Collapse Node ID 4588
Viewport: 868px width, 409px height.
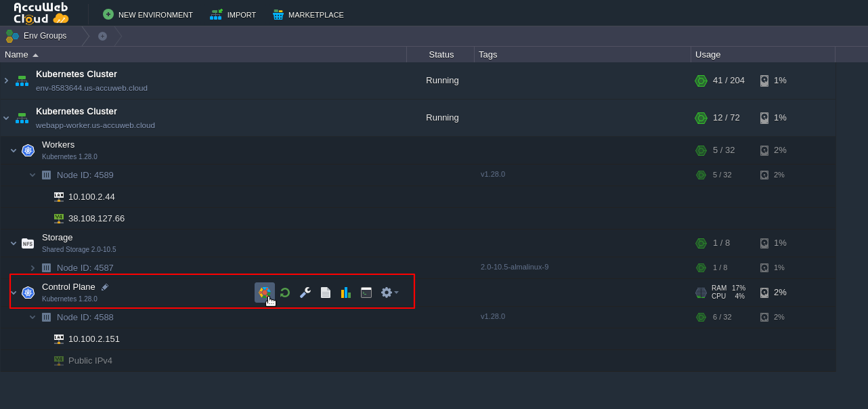click(32, 317)
